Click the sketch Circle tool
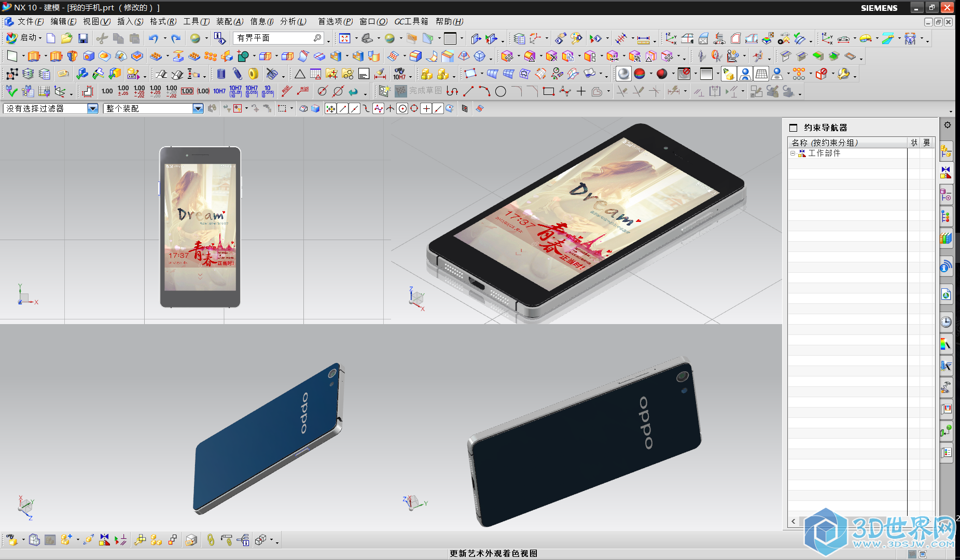The width and height of the screenshot is (960, 560). (x=500, y=92)
